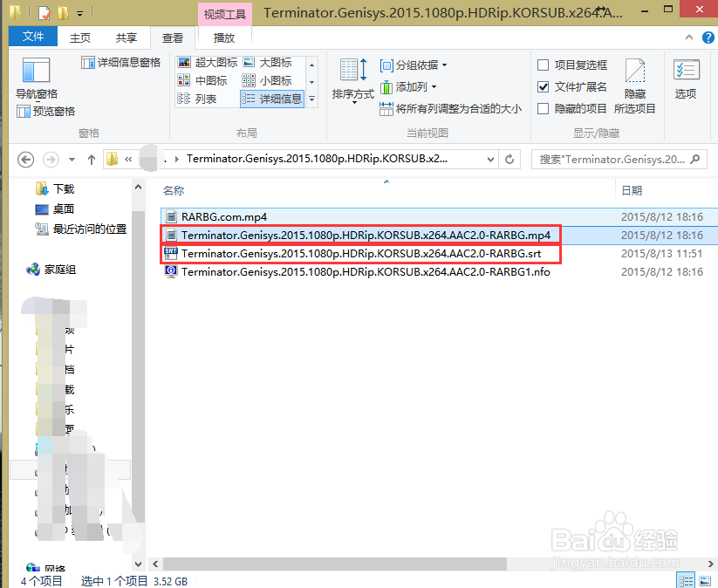Go up one folder level arrow

[92, 160]
